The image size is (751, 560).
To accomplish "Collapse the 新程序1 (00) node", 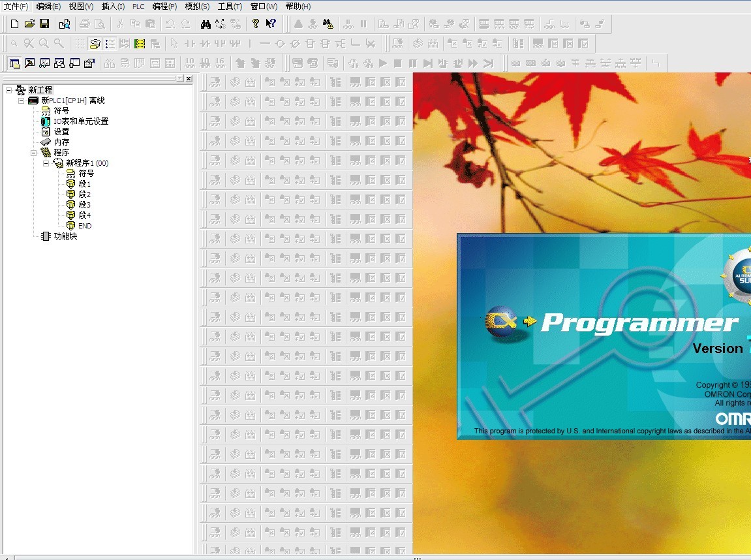I will tap(46, 163).
